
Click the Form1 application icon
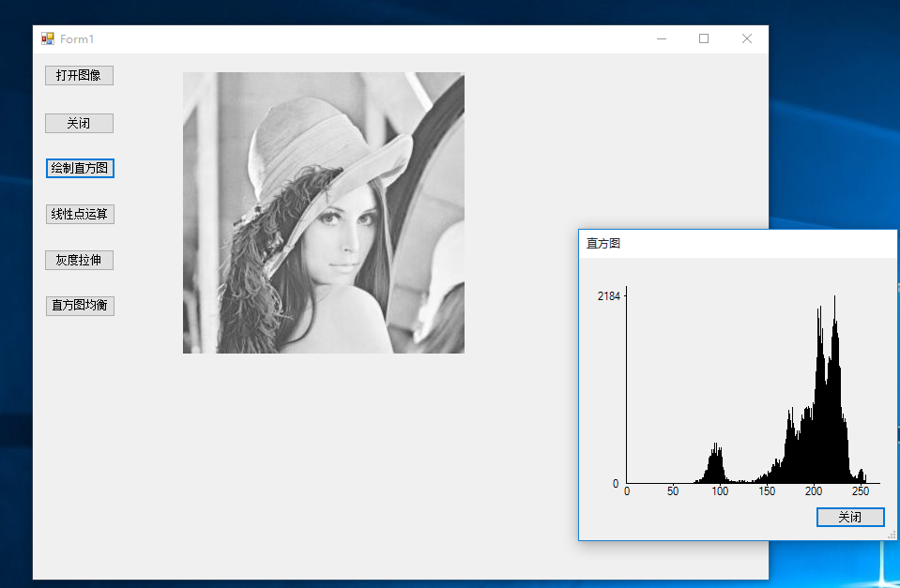click(48, 38)
